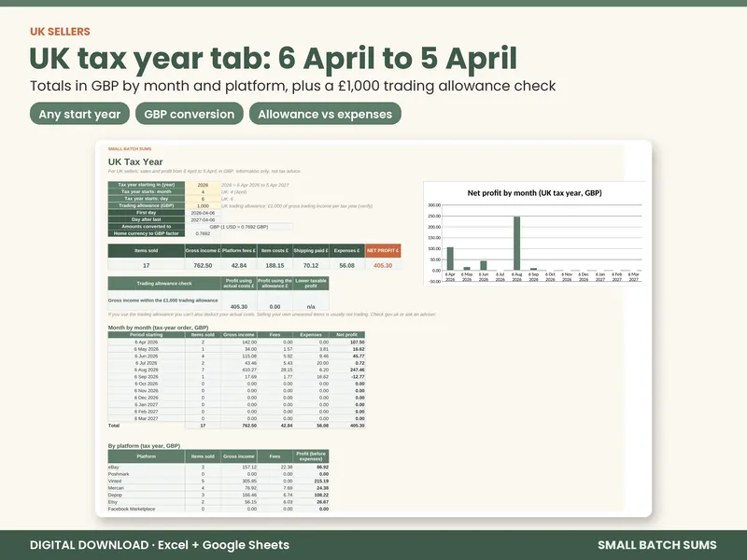This screenshot has width=747, height=560.
Task: Click the monthly table 'Total' row label
Action: [x=114, y=426]
